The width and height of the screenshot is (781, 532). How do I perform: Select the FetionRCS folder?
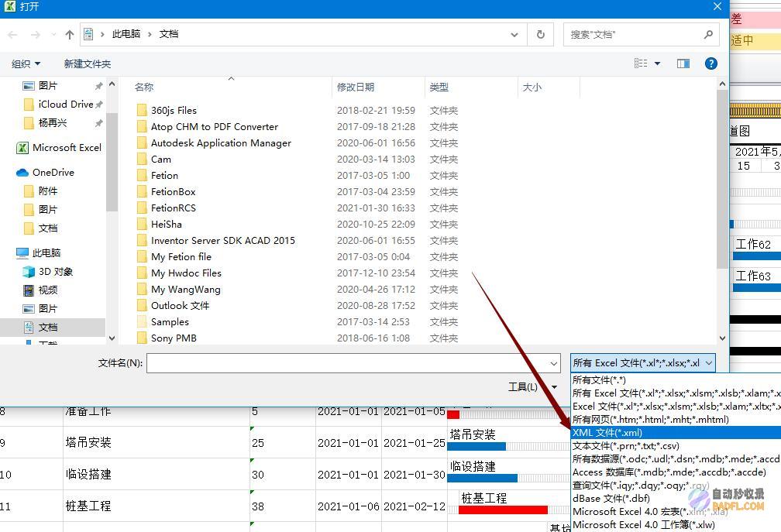tap(174, 208)
